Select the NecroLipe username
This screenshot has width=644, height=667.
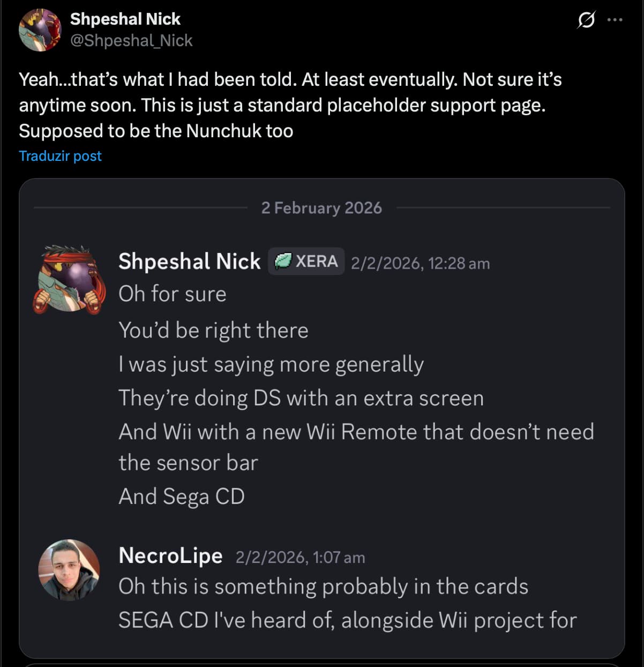point(170,557)
